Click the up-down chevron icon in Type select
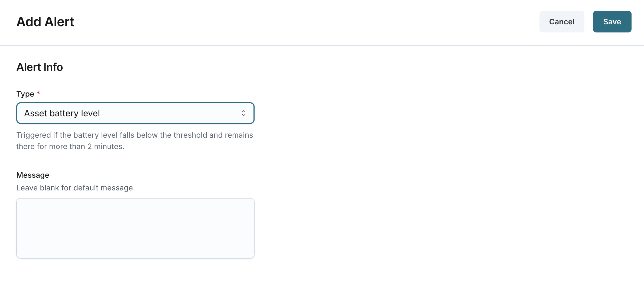 coord(244,113)
